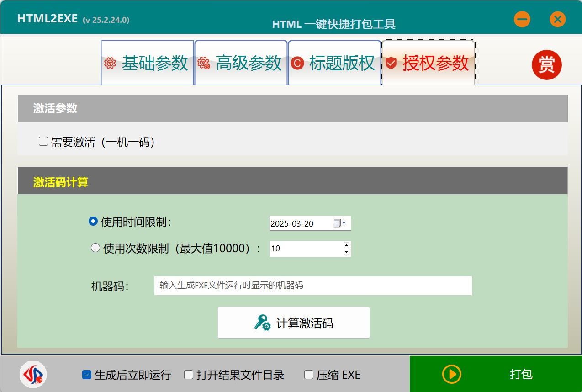Open the calendar icon in date field
Viewport: 582px width, 392px height.
coord(337,223)
